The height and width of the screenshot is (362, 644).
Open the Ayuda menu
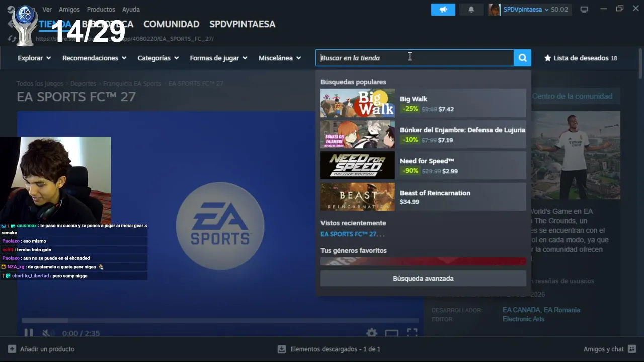131,10
